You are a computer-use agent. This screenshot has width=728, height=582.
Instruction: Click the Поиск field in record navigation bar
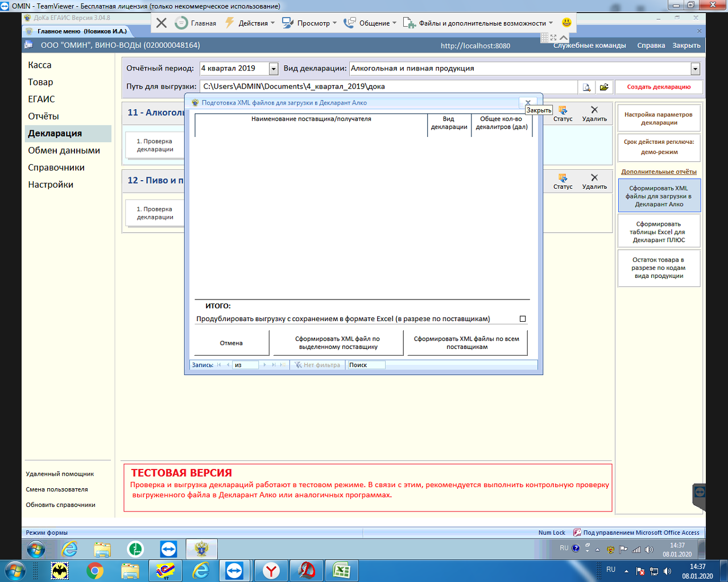tap(366, 365)
